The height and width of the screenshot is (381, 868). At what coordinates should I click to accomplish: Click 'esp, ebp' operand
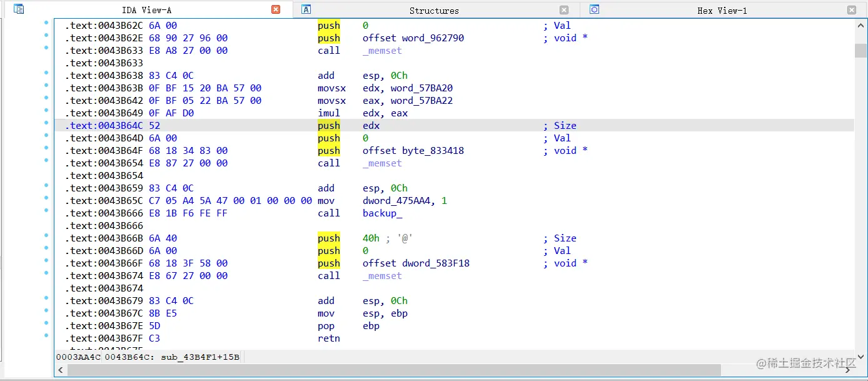385,313
